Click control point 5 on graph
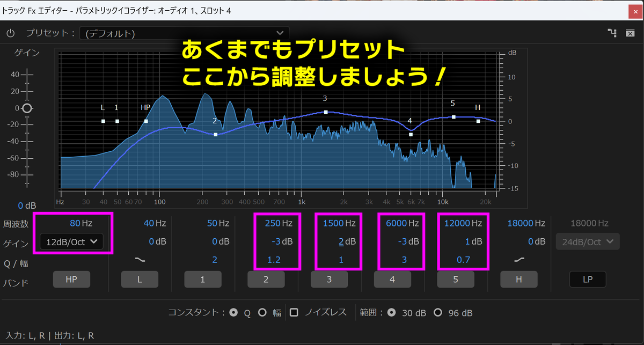The image size is (644, 345). click(453, 117)
